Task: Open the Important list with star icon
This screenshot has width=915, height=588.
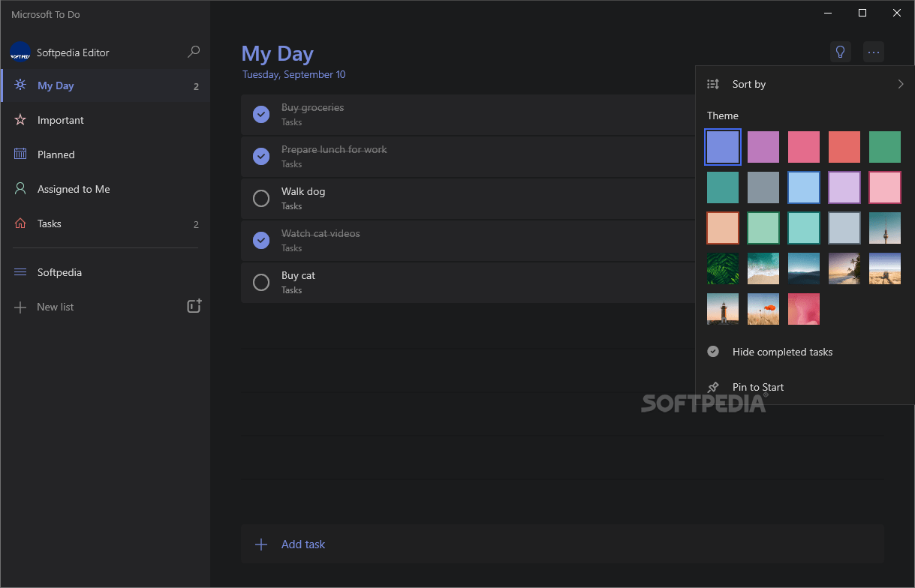Action: [x=106, y=120]
